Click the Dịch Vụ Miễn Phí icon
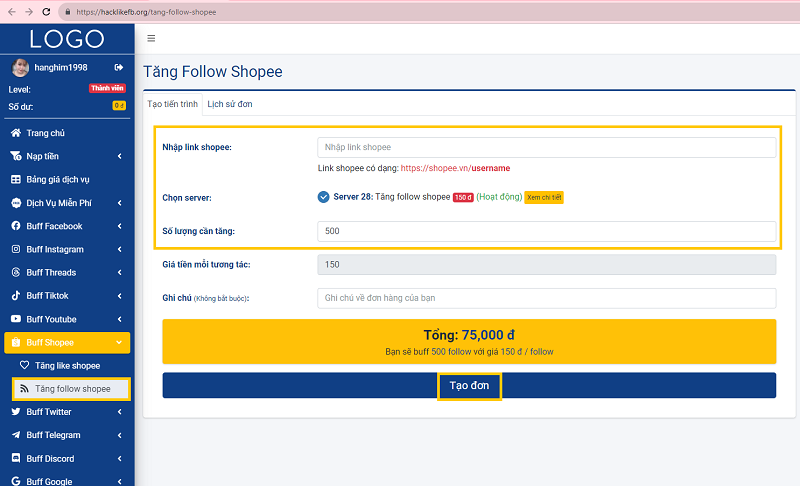 pos(16,202)
